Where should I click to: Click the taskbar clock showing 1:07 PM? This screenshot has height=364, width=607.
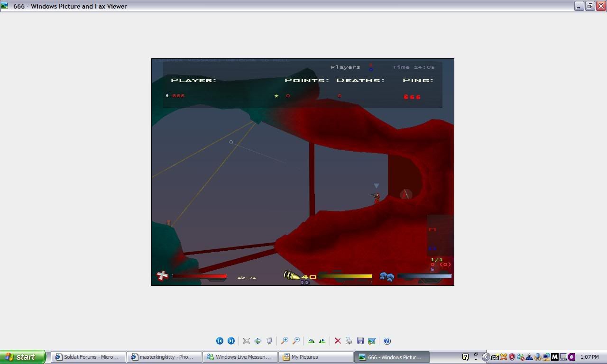pyautogui.click(x=589, y=357)
